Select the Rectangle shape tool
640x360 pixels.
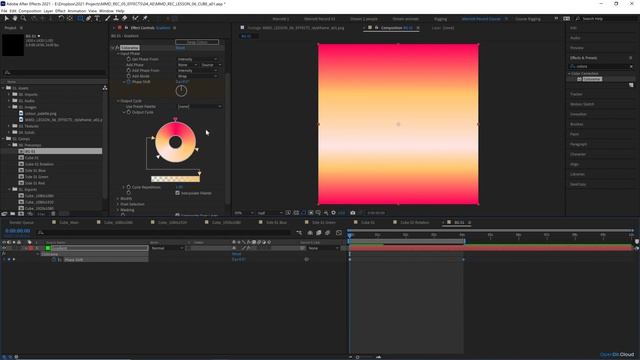point(80,18)
